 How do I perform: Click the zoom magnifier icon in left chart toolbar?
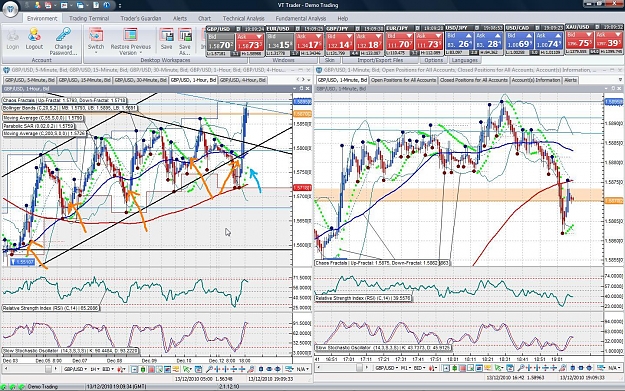click(x=209, y=369)
